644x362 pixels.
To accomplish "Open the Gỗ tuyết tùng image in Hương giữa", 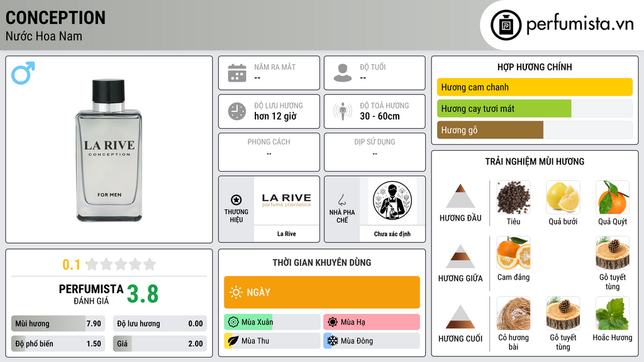I will click(613, 253).
